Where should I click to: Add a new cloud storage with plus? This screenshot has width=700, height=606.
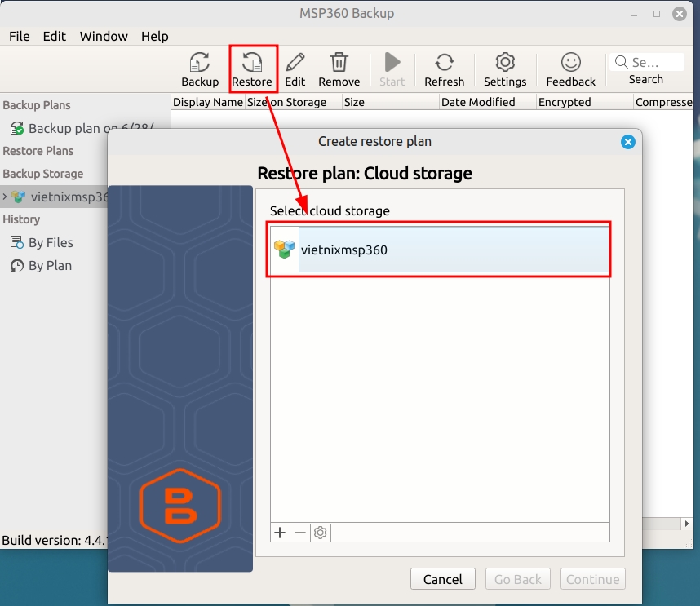pos(280,533)
